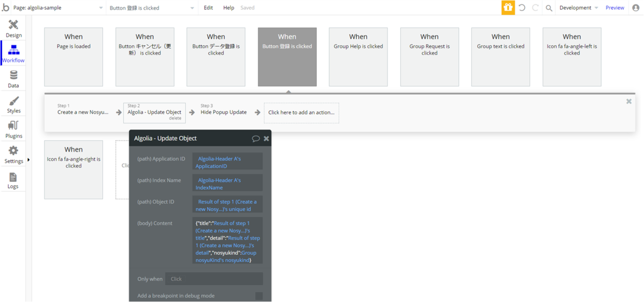Edit the (path) Application ID field
The width and height of the screenshot is (644, 302).
click(x=228, y=162)
